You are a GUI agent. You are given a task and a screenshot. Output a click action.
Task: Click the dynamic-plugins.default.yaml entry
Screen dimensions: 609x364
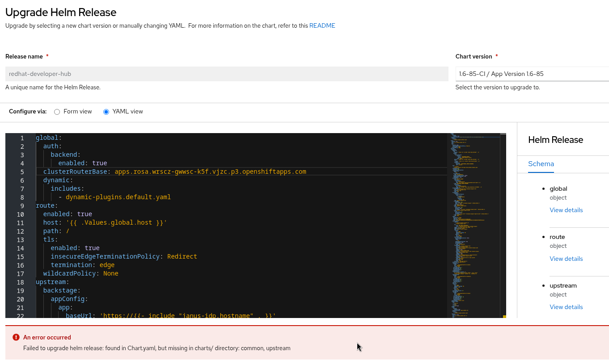[x=118, y=197]
